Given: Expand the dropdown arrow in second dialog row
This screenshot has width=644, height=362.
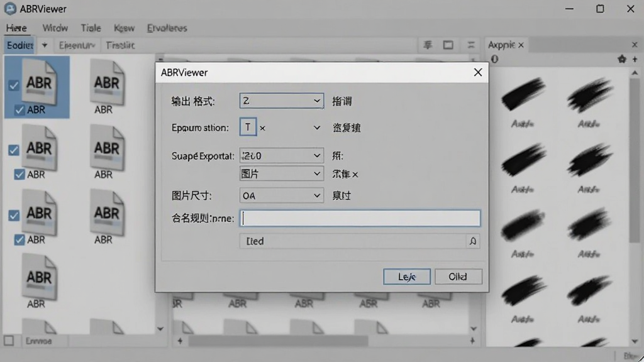Looking at the screenshot, I should coord(317,128).
